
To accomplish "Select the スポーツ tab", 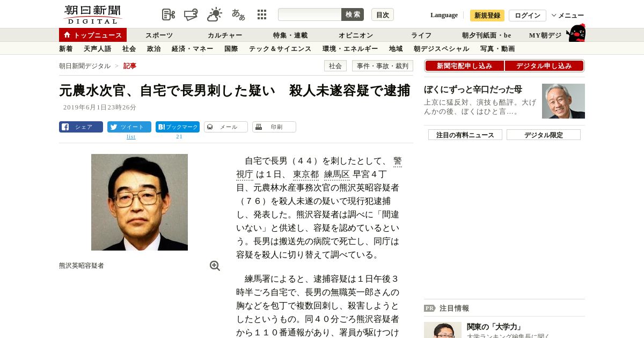I will click(159, 35).
